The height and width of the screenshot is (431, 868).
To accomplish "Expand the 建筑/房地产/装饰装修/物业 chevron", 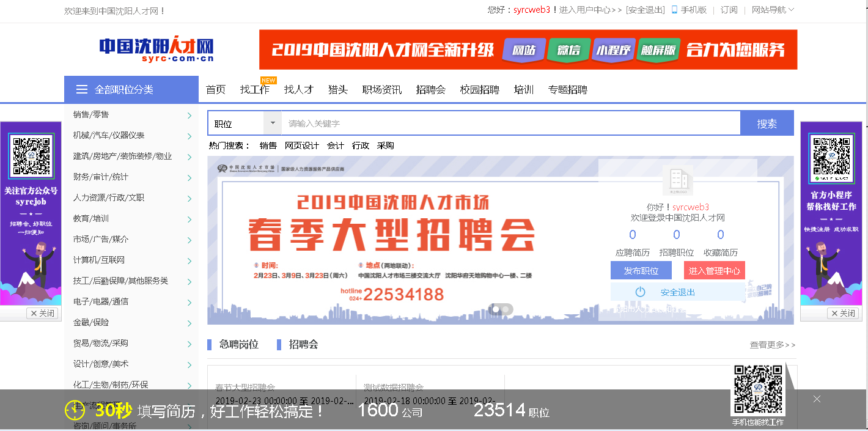I will click(189, 157).
